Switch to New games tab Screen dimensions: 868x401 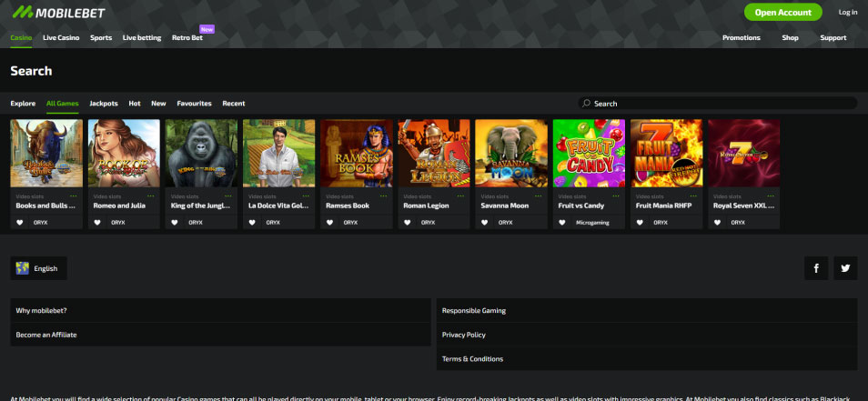tap(158, 104)
